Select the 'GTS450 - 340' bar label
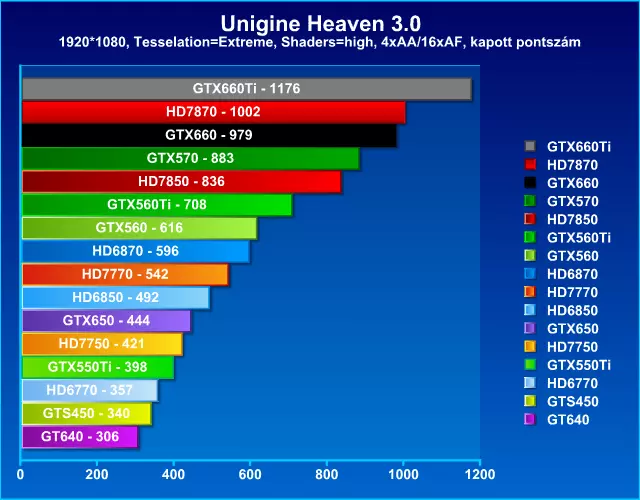640x500 pixels. (87, 413)
